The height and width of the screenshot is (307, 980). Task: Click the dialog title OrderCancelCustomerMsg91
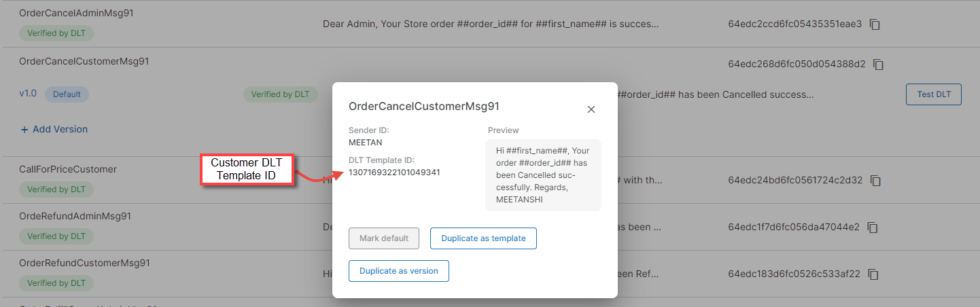tap(423, 106)
